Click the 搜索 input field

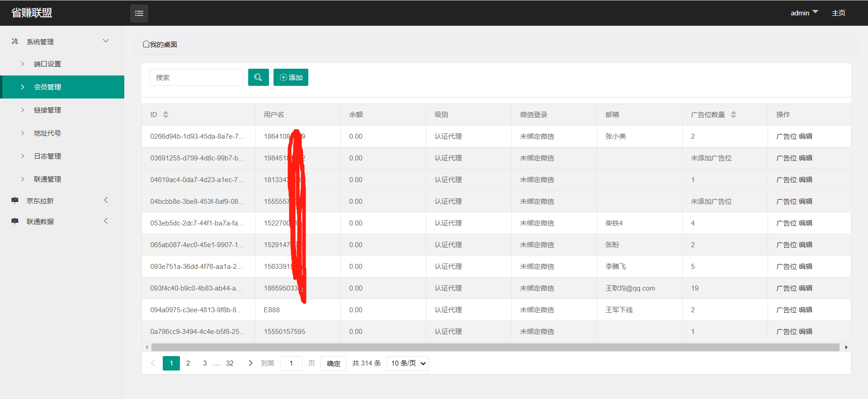(196, 77)
